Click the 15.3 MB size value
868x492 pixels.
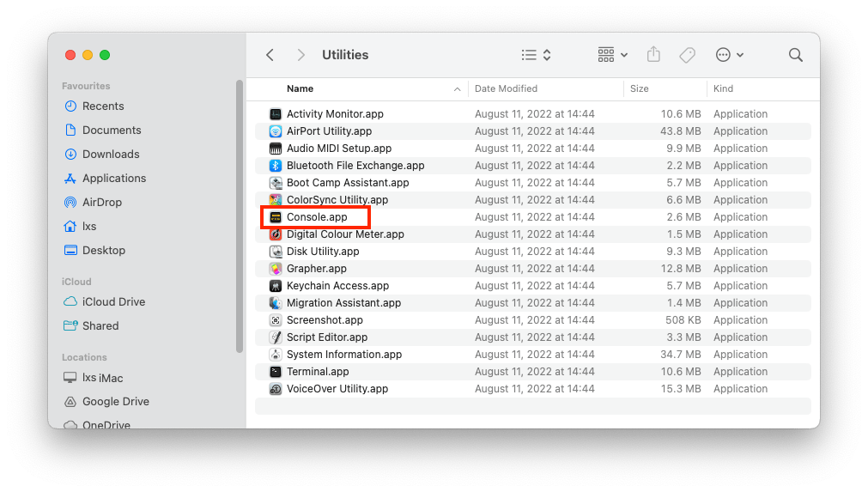click(x=680, y=388)
